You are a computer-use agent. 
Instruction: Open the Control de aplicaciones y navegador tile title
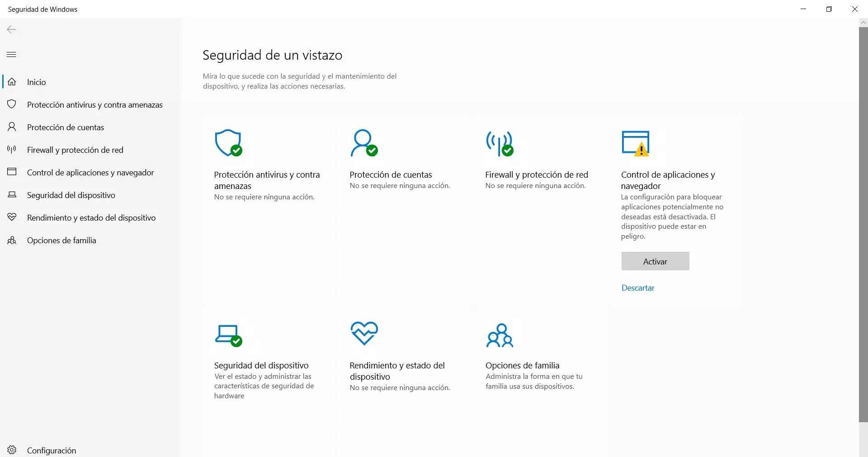[668, 180]
